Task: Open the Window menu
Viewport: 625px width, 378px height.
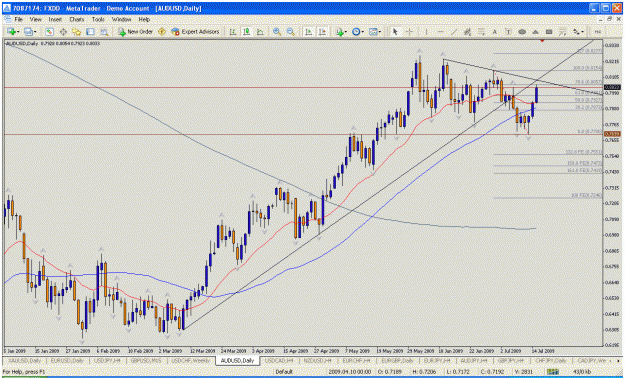Action: pyautogui.click(x=121, y=19)
